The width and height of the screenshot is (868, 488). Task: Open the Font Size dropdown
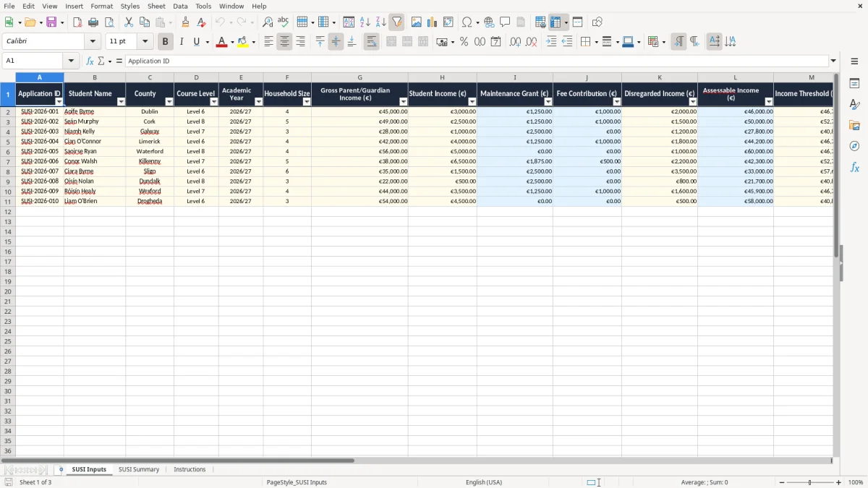click(145, 42)
